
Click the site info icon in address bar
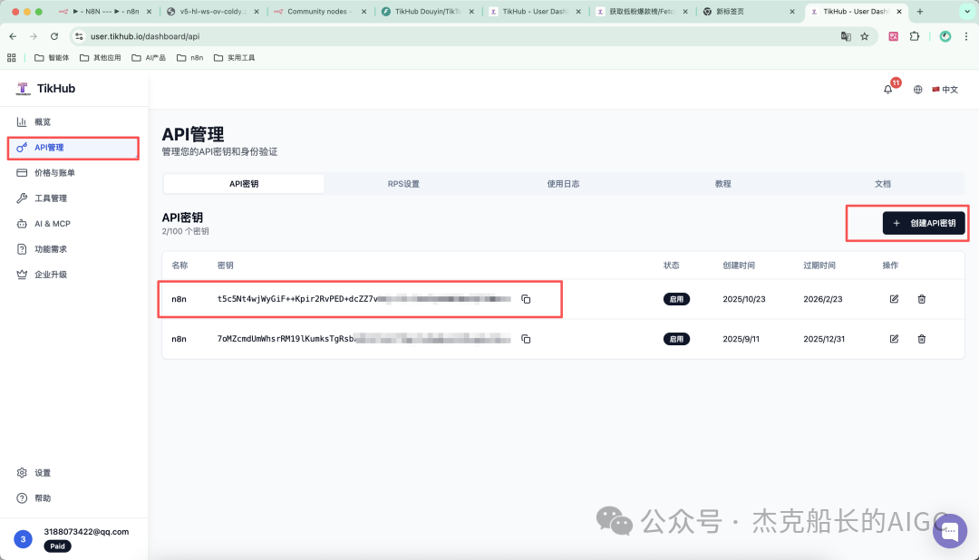pyautogui.click(x=79, y=36)
